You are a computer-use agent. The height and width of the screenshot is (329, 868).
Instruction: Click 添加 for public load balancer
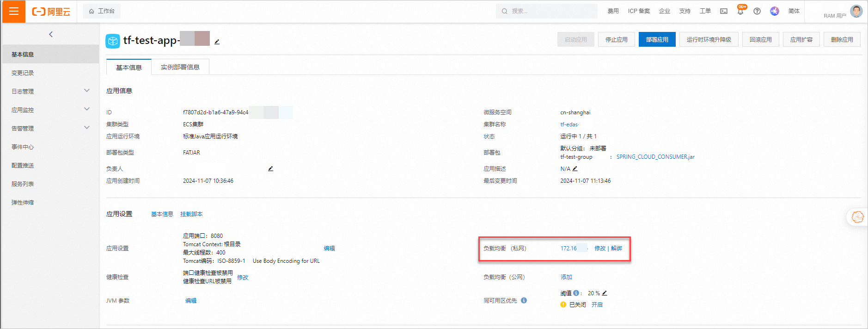coord(566,277)
